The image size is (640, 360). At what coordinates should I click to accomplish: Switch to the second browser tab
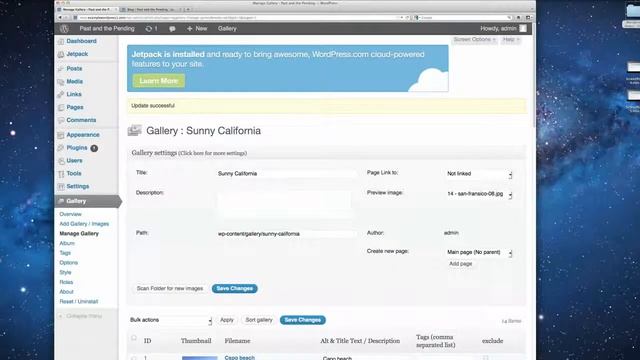[x=149, y=9]
